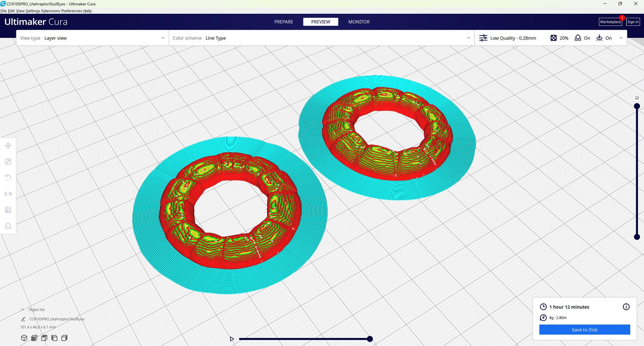Switch to right side view cube icon

point(64,338)
